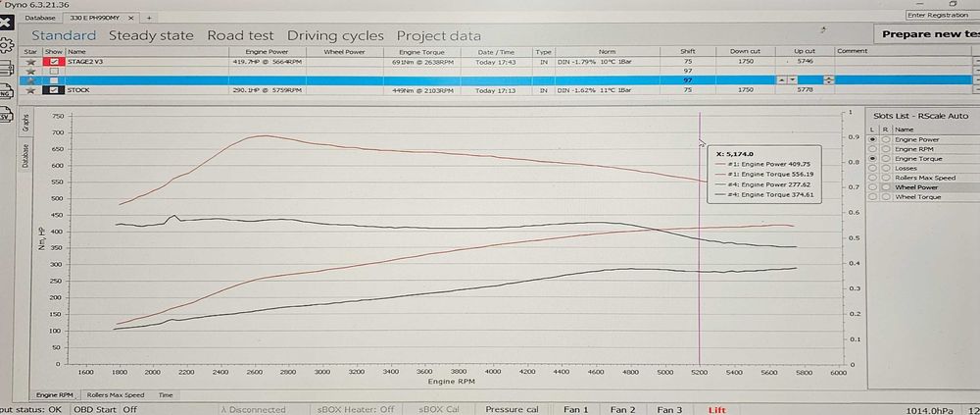The image size is (980, 415).
Task: Sort by the Date / Time column header
Action: pos(496,51)
